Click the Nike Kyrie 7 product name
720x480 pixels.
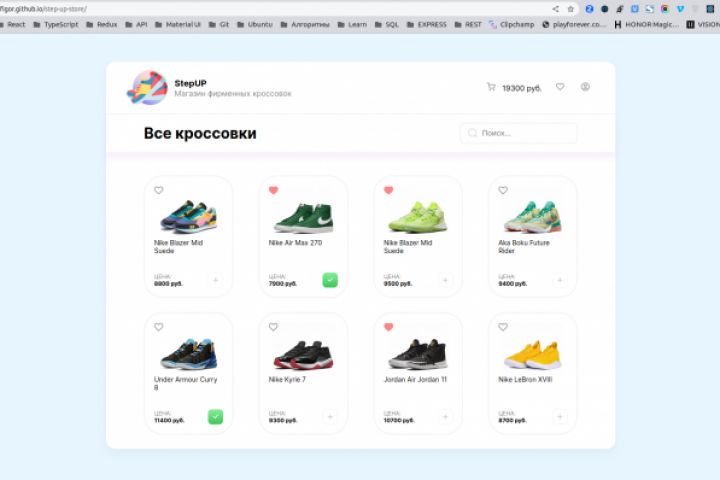tap(287, 379)
